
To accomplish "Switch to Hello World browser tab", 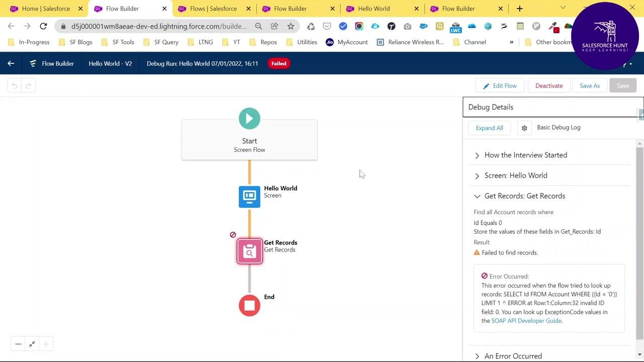I will pos(382,9).
